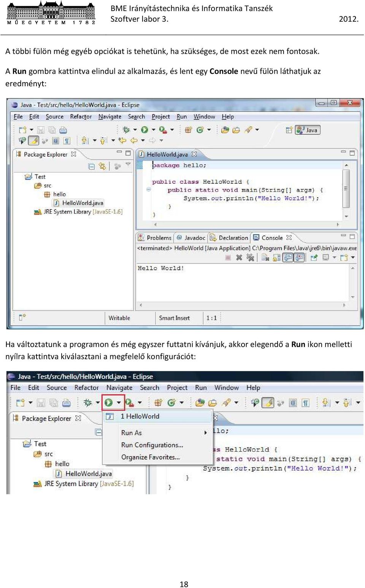365x588 pixels.
Task: Open the Refactor menu in the Console-showing Eclipse window
Action: 81,117
